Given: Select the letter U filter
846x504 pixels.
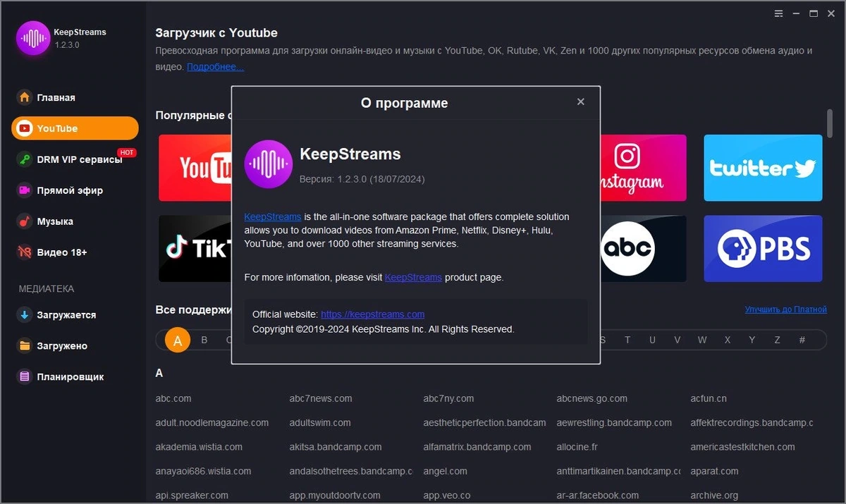Looking at the screenshot, I should 652,340.
